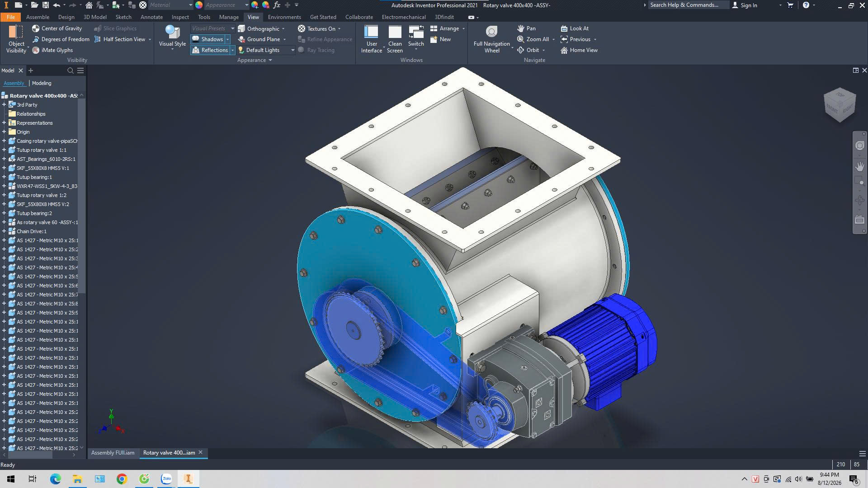This screenshot has width=868, height=488.
Task: Select the Pan tool in the ribbon
Action: click(x=527, y=28)
